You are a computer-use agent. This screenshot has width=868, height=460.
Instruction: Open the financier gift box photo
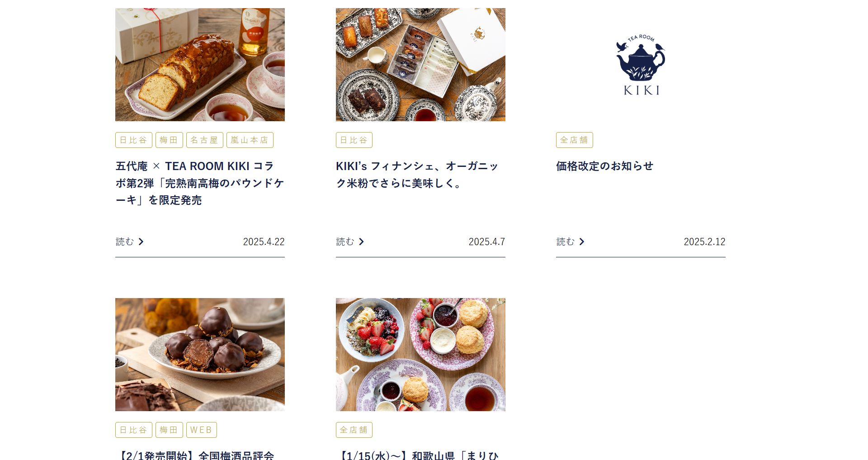[x=420, y=65]
